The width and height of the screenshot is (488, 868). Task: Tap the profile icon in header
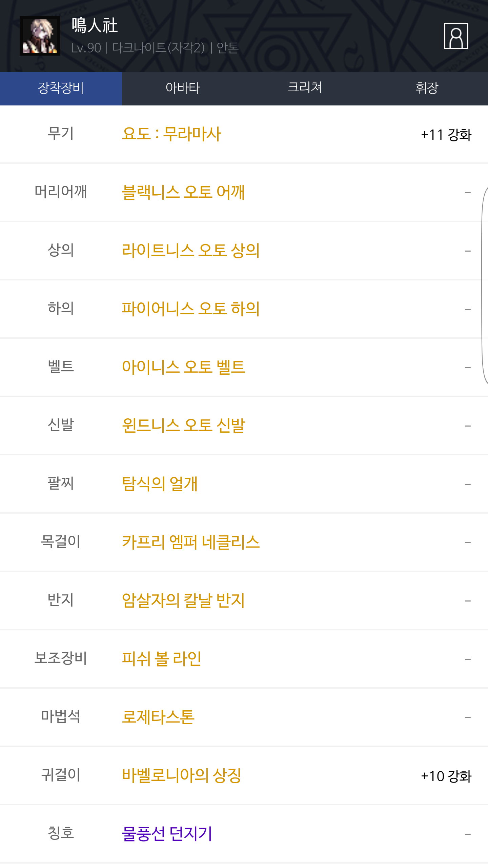[x=456, y=36]
